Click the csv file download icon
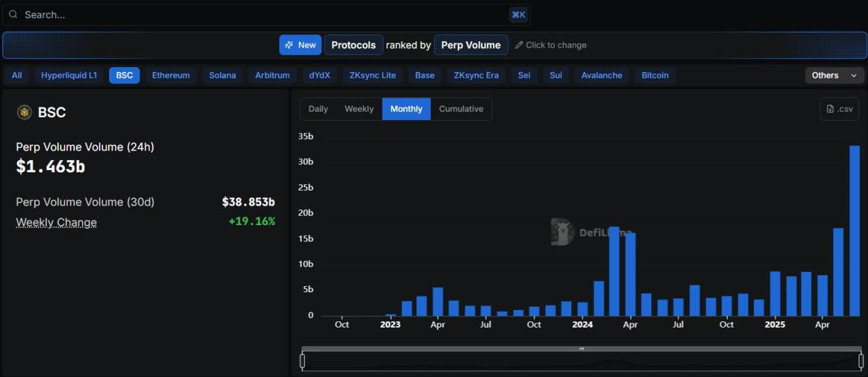 point(831,109)
